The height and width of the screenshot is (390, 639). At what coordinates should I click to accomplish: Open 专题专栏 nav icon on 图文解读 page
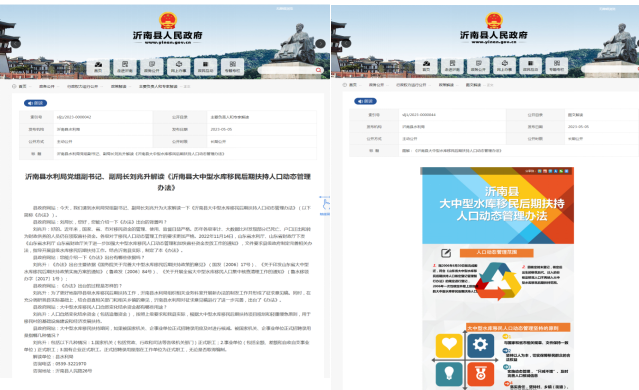pyautogui.click(x=557, y=66)
